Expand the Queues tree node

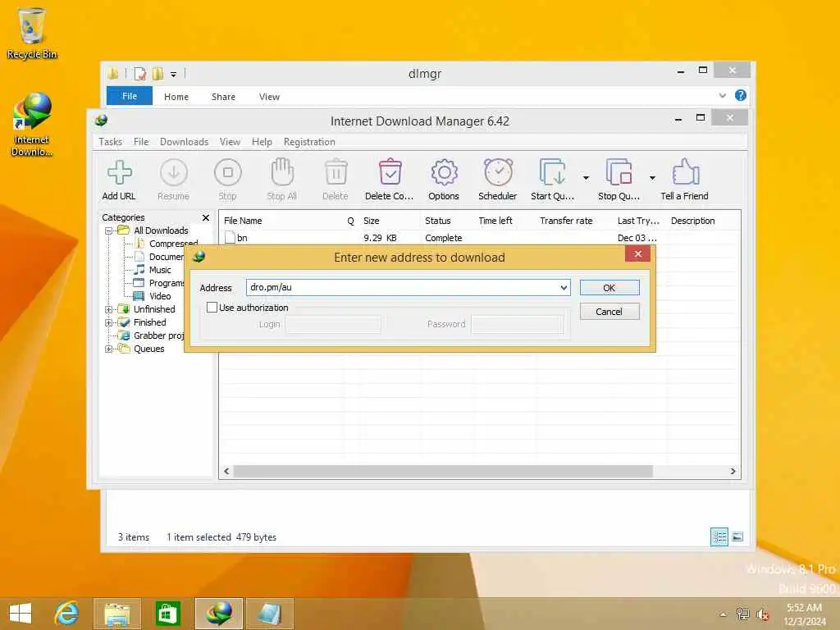click(x=109, y=349)
